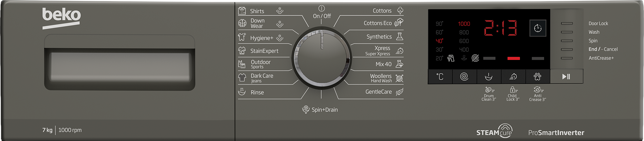Select the highlighted 40° temperature
Image resolution: width=644 pixels, height=141 pixels.
439,41
